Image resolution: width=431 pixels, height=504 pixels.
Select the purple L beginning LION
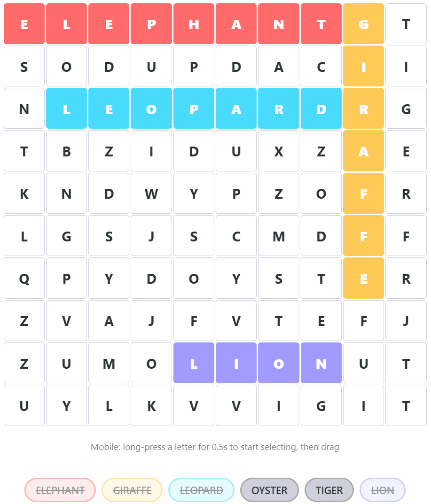[x=194, y=363]
